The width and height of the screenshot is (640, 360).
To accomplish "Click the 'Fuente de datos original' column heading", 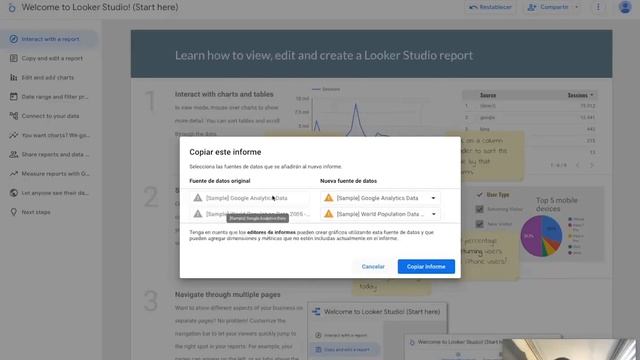I will pos(220,181).
